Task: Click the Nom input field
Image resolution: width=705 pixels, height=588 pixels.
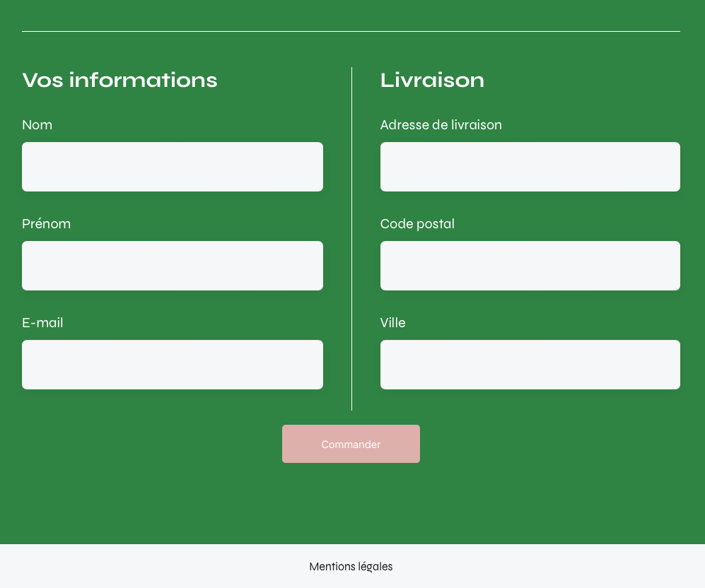Action: coord(172,167)
